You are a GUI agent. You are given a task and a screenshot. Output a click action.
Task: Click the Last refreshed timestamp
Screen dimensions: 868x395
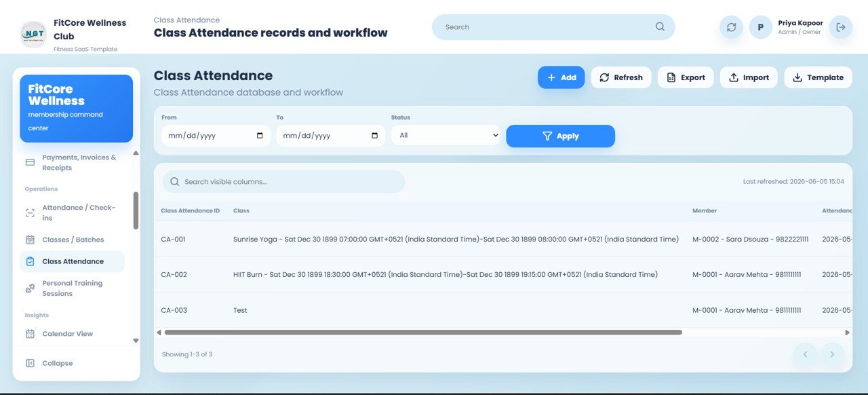pyautogui.click(x=793, y=182)
